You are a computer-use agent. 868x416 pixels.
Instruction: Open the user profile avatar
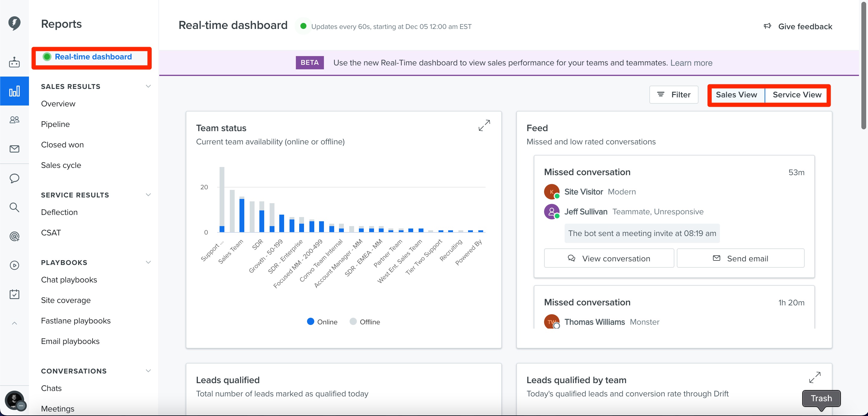[x=14, y=400]
